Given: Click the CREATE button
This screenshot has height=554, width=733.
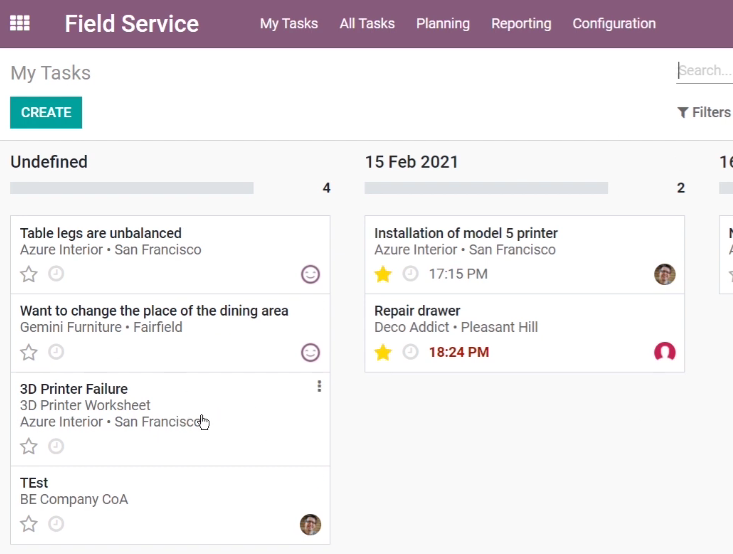Looking at the screenshot, I should [x=46, y=112].
